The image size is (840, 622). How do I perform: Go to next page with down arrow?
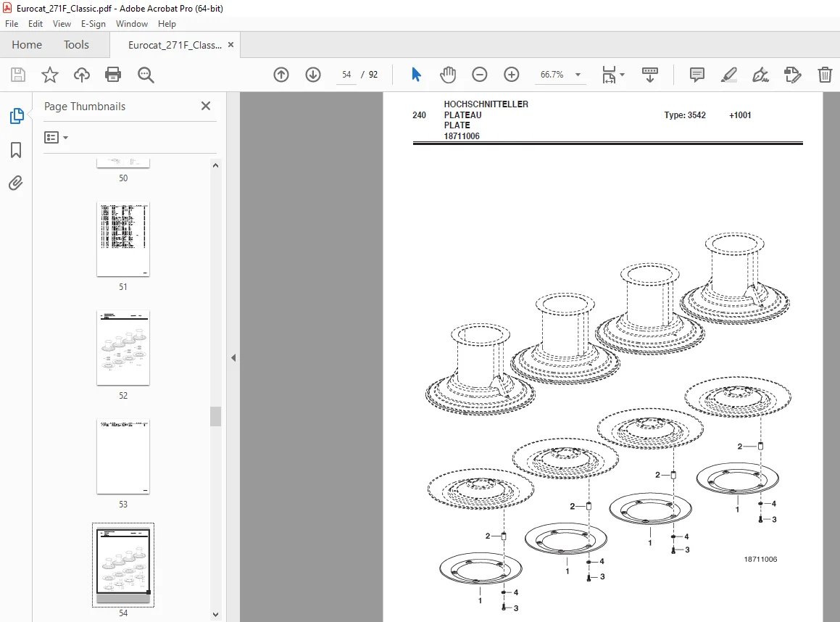pyautogui.click(x=313, y=75)
